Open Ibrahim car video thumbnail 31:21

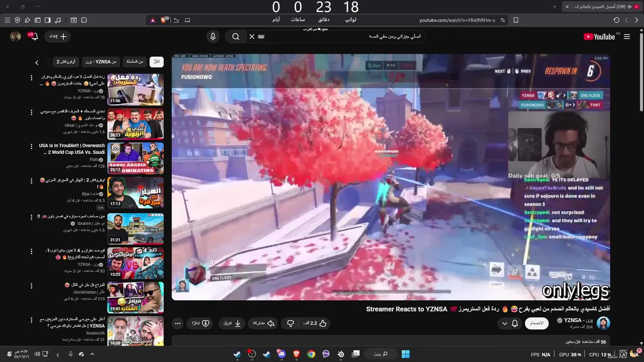(x=135, y=229)
